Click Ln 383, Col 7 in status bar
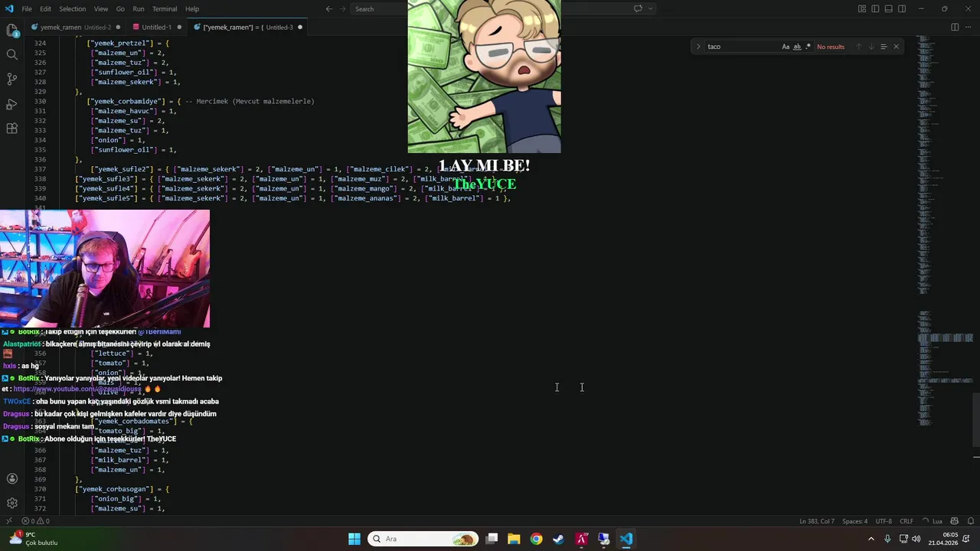This screenshot has width=980, height=551. coord(817,521)
